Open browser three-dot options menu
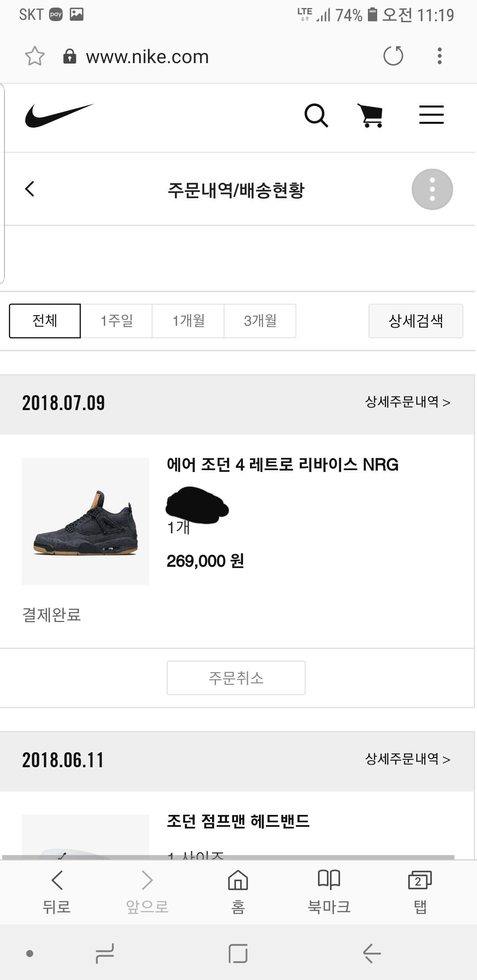The height and width of the screenshot is (980, 477). point(439,56)
